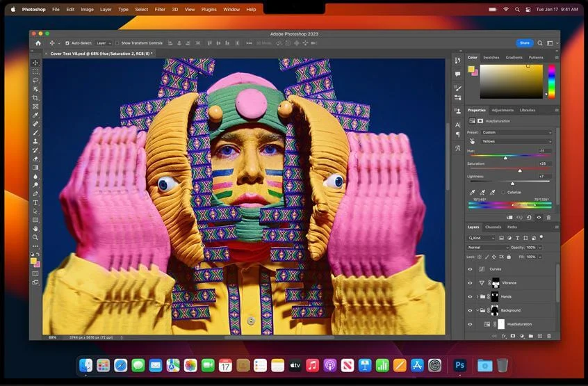
Task: Select the Zoom tool in the toolbox
Action: pos(35,237)
